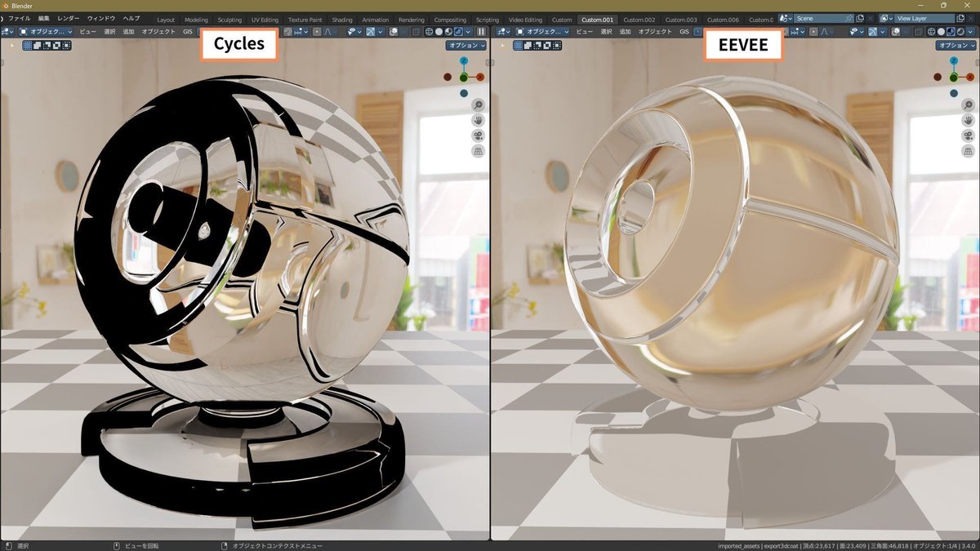Click the View Layer name field
This screenshot has height=551, width=980.
click(x=924, y=18)
